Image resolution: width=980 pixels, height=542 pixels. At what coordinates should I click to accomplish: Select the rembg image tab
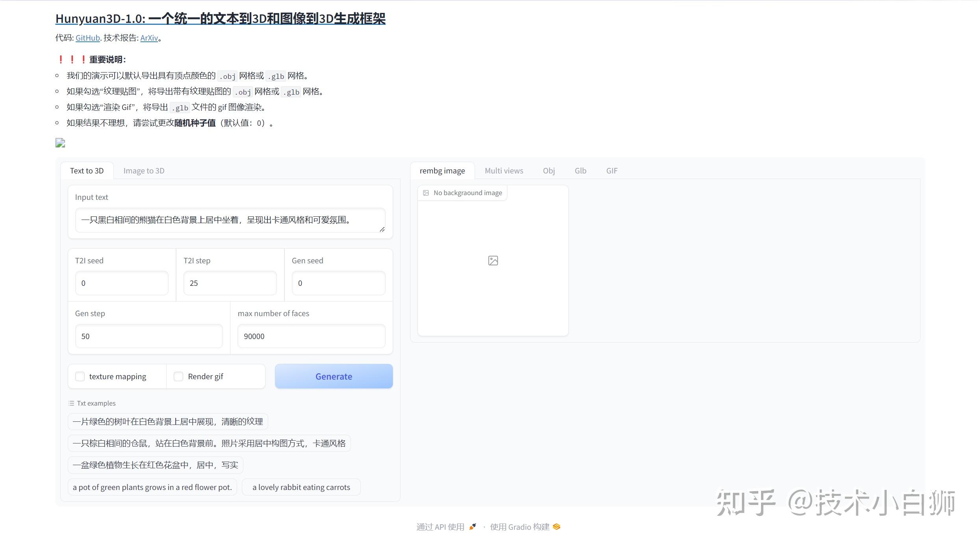coord(442,170)
